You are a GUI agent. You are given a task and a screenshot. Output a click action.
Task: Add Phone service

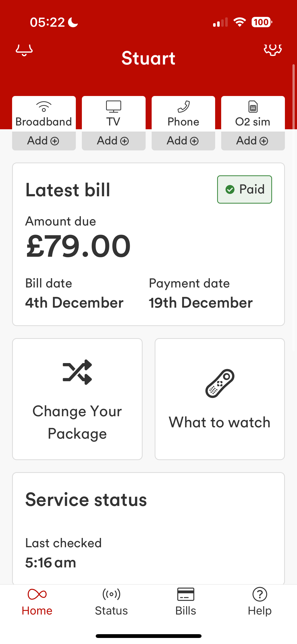click(183, 141)
